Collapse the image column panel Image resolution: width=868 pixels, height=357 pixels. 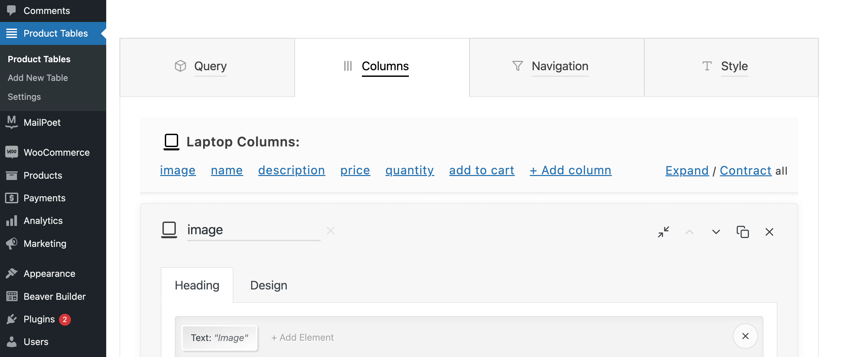(663, 232)
